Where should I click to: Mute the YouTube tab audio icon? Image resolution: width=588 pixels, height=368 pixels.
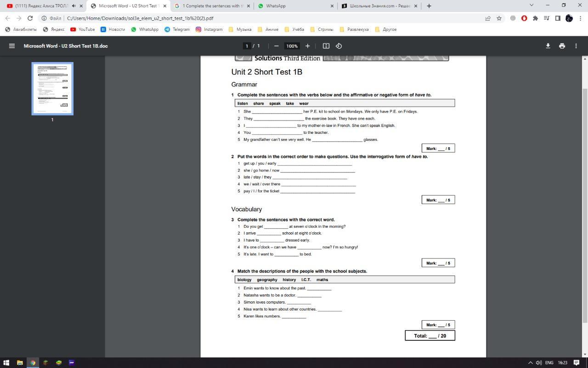tap(73, 6)
